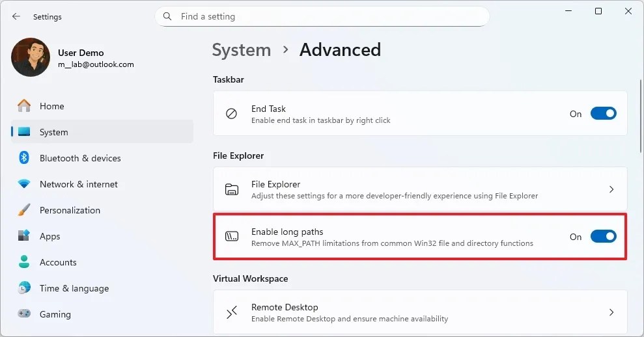Open the Accounts section label
Image resolution: width=644 pixels, height=337 pixels.
[58, 262]
